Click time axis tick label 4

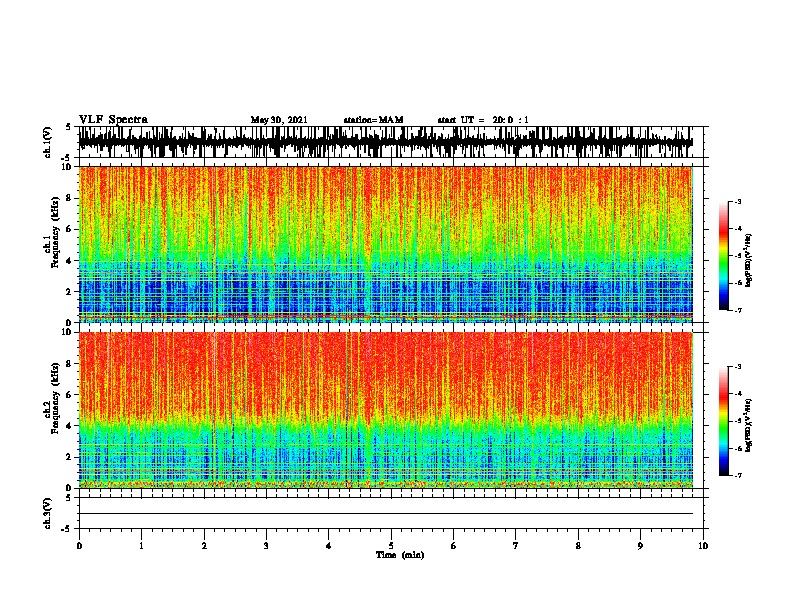click(329, 546)
